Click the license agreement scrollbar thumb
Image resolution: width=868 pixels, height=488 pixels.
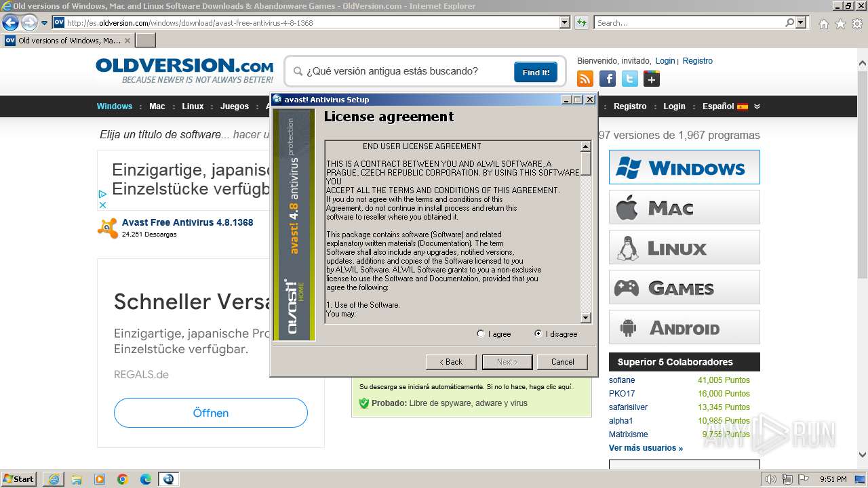586,163
